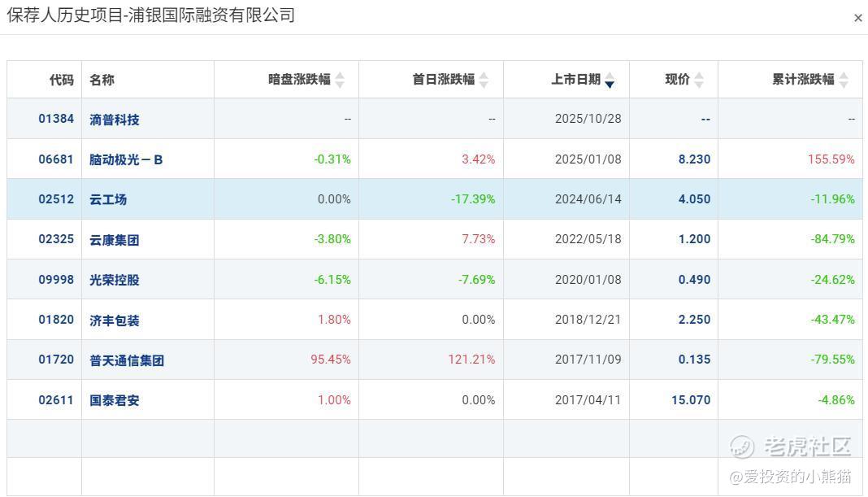Click cumulative change -84.79%

click(x=832, y=239)
